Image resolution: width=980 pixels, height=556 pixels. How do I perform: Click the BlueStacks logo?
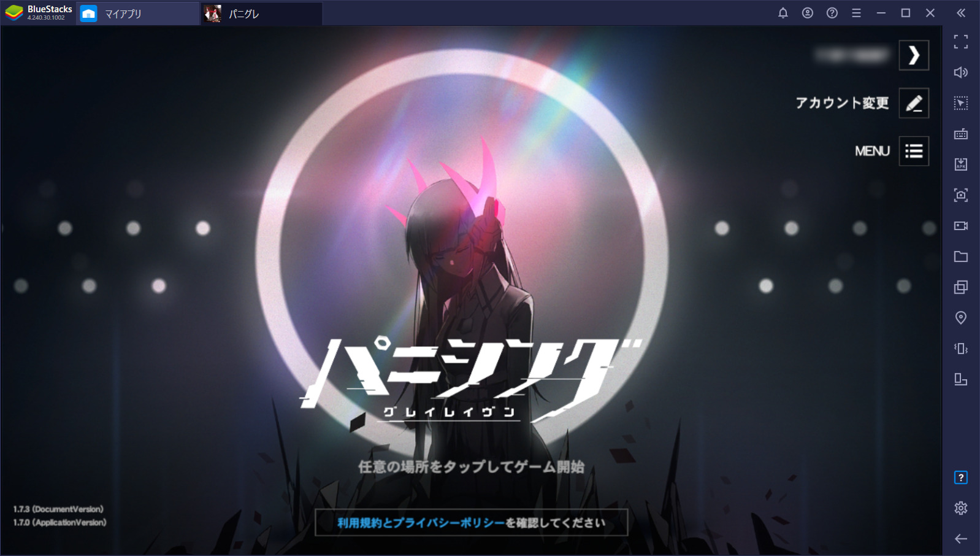pos(13,13)
